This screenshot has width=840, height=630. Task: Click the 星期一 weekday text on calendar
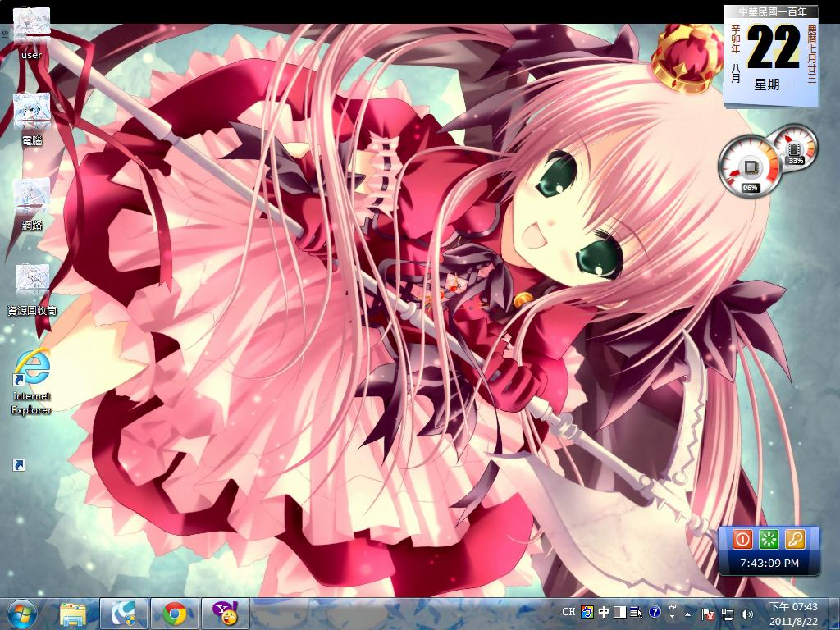pos(773,84)
